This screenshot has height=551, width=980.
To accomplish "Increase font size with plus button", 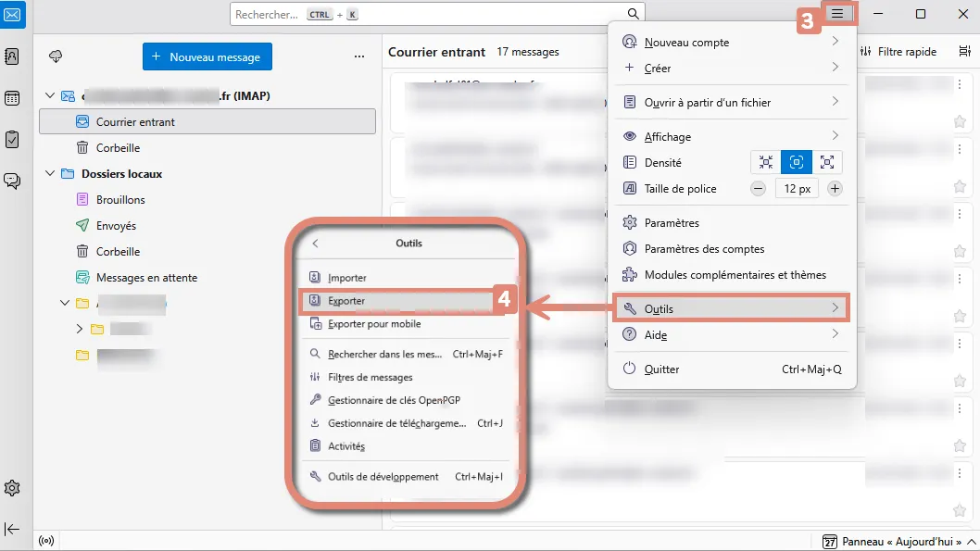I will point(835,189).
